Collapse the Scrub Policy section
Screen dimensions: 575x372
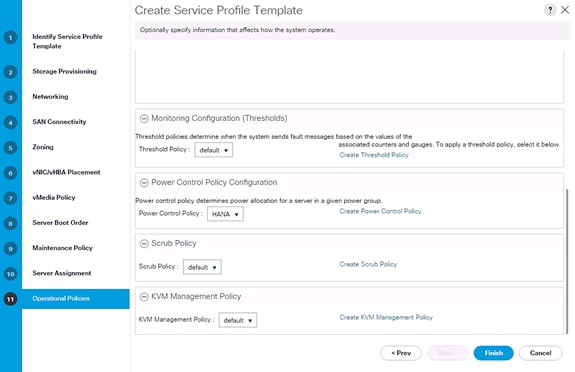[144, 244]
